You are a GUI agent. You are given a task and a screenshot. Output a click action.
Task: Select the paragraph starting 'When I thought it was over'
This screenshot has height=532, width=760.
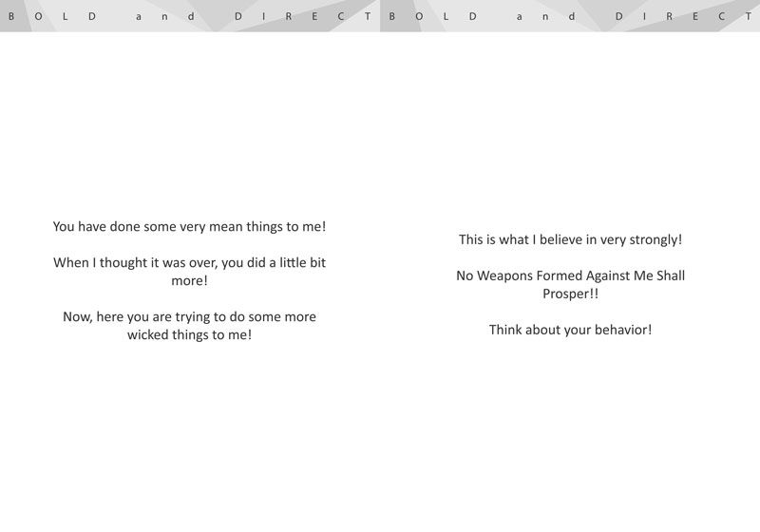coord(189,272)
